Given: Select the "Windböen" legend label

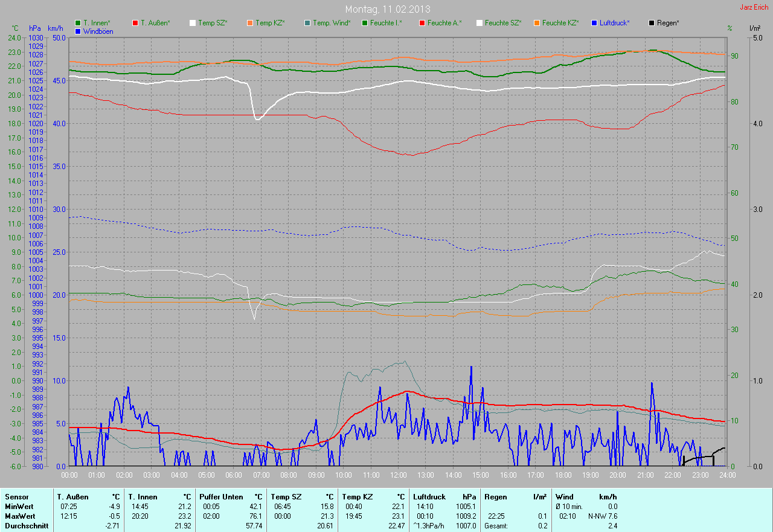Looking at the screenshot, I should (98, 31).
